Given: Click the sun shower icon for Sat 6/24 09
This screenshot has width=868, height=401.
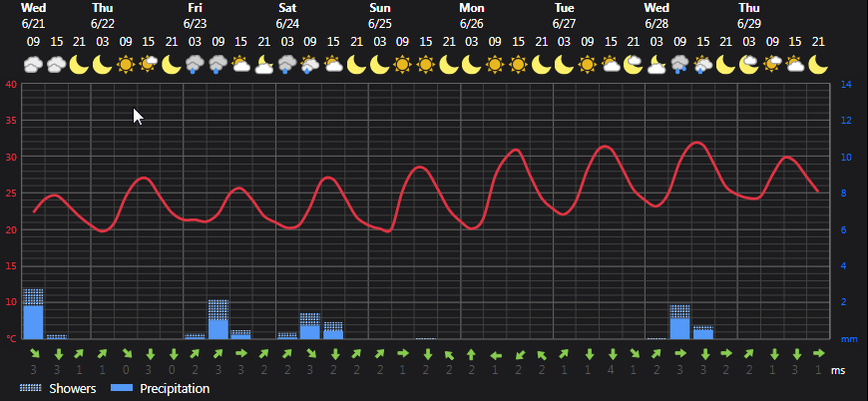Looking at the screenshot, I should (310, 65).
